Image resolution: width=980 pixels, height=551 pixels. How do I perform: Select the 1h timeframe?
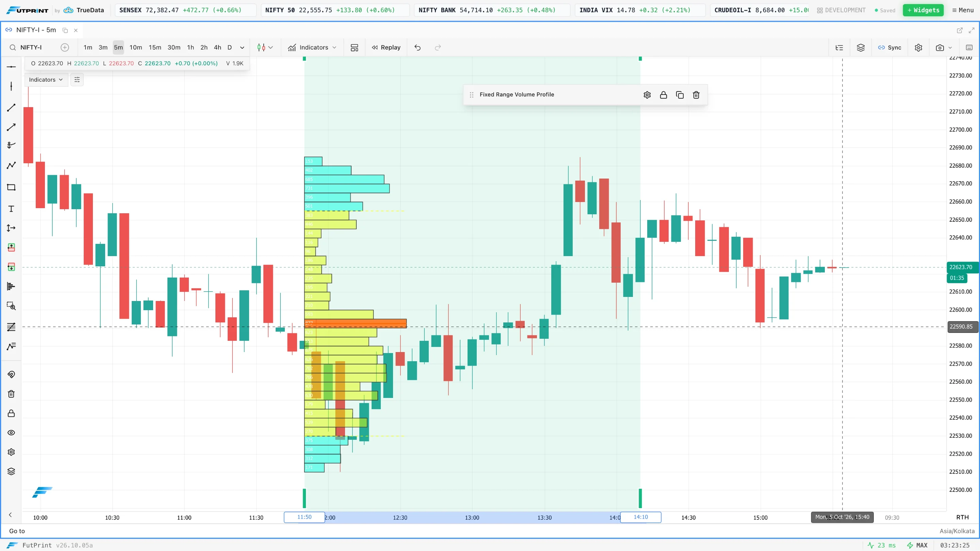click(x=191, y=48)
